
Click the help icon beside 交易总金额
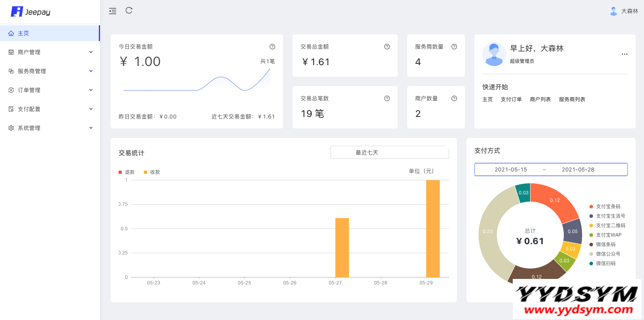point(387,47)
